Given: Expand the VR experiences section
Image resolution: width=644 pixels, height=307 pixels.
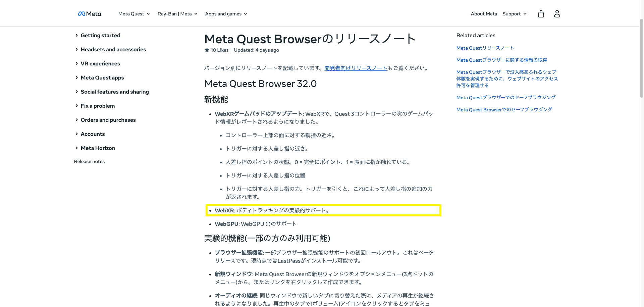Looking at the screenshot, I should pos(98,63).
